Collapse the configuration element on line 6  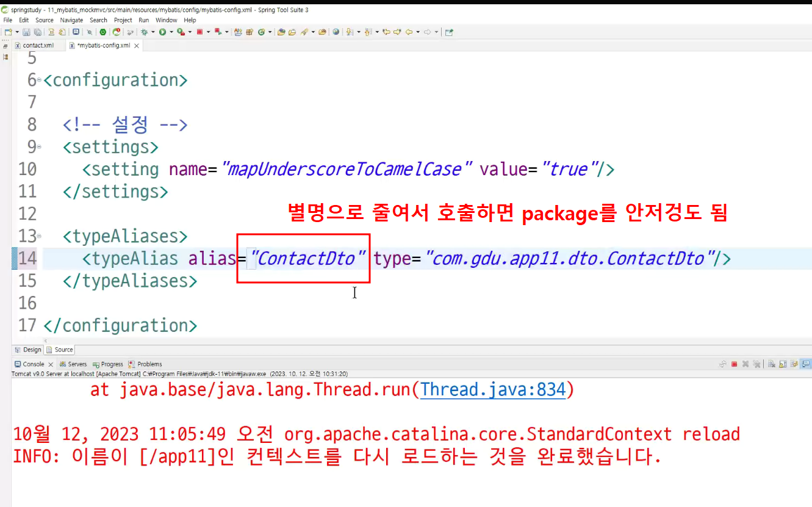coord(39,80)
